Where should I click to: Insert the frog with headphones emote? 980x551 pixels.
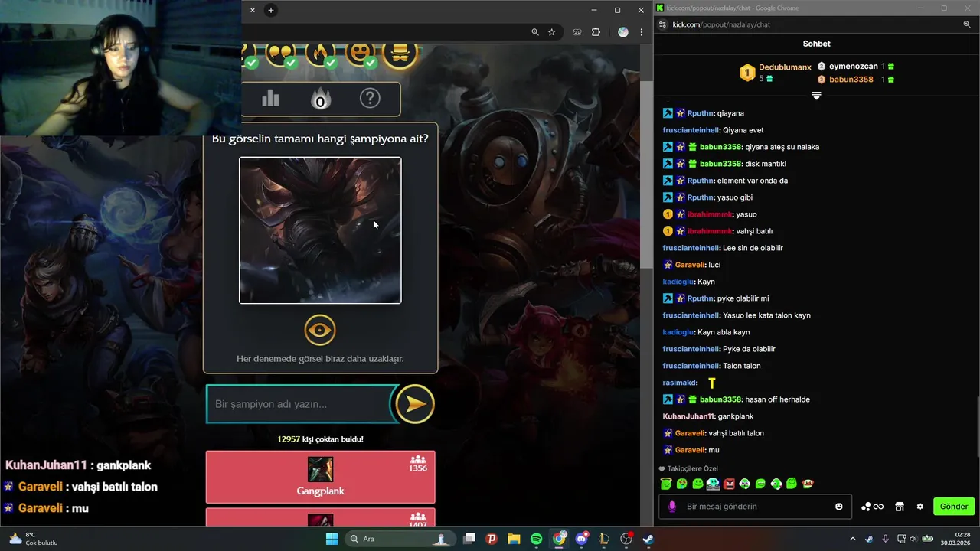744,484
